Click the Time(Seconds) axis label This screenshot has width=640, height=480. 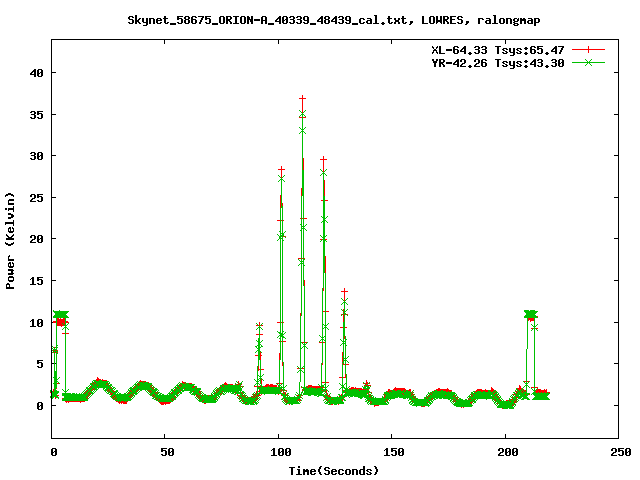334,471
